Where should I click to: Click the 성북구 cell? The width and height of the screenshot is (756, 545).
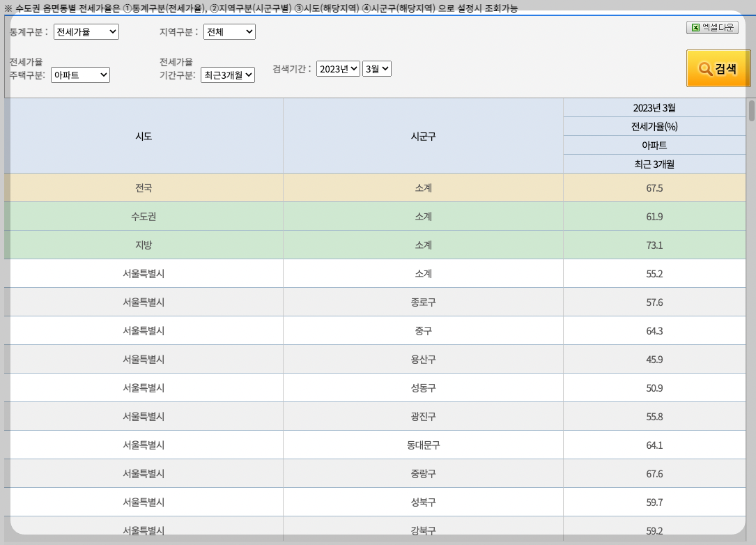(x=423, y=502)
